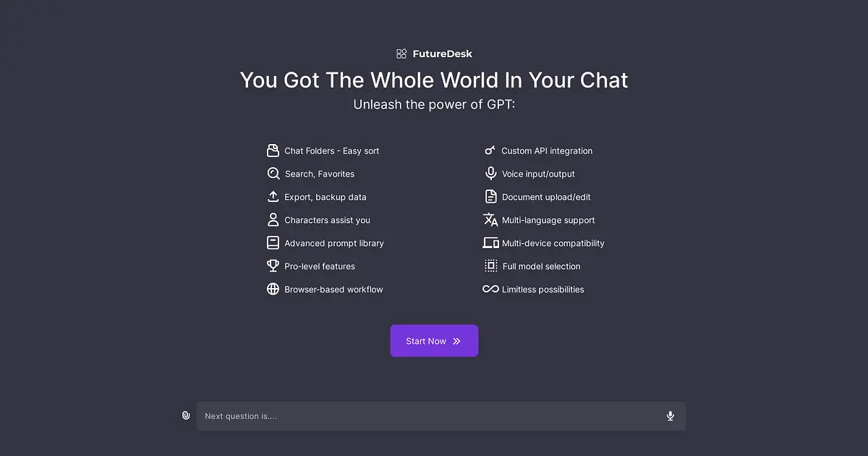This screenshot has height=456, width=868.
Task: Click the Voice input/output microphone icon
Action: point(490,174)
